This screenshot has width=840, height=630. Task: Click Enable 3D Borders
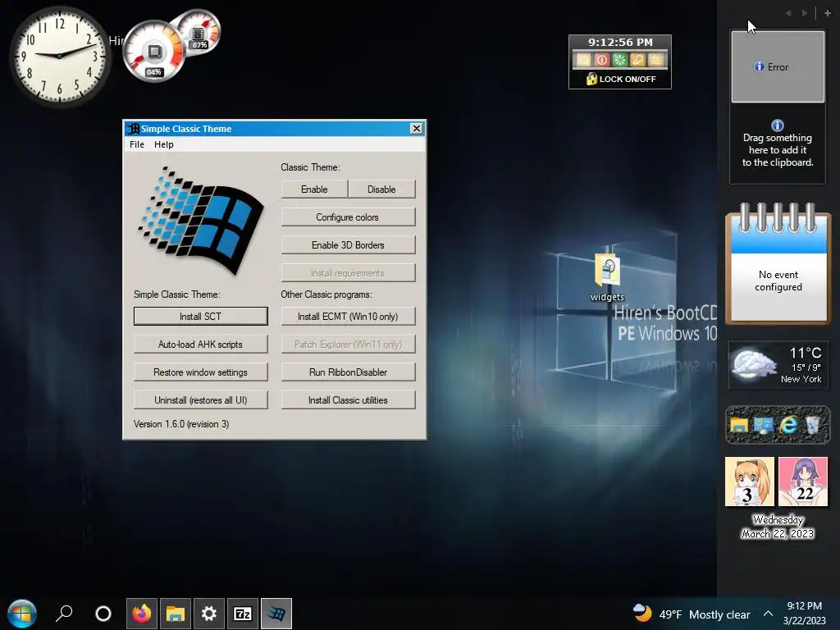tap(348, 244)
